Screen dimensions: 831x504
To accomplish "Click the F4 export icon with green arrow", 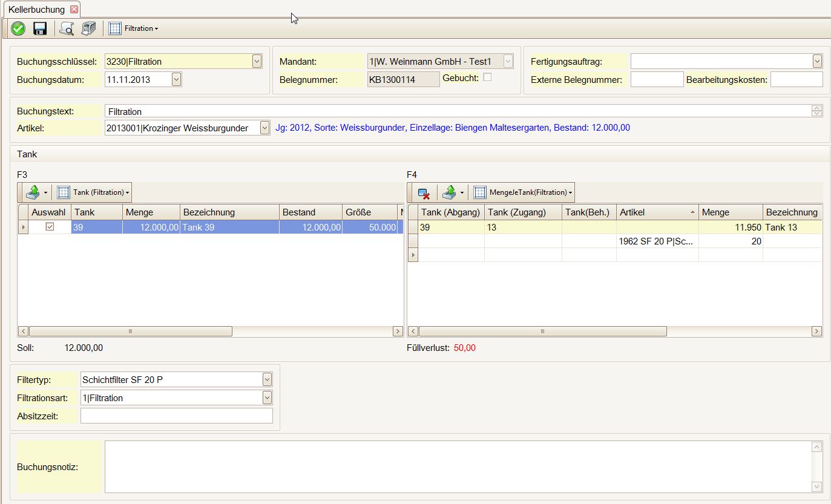I will coord(449,192).
